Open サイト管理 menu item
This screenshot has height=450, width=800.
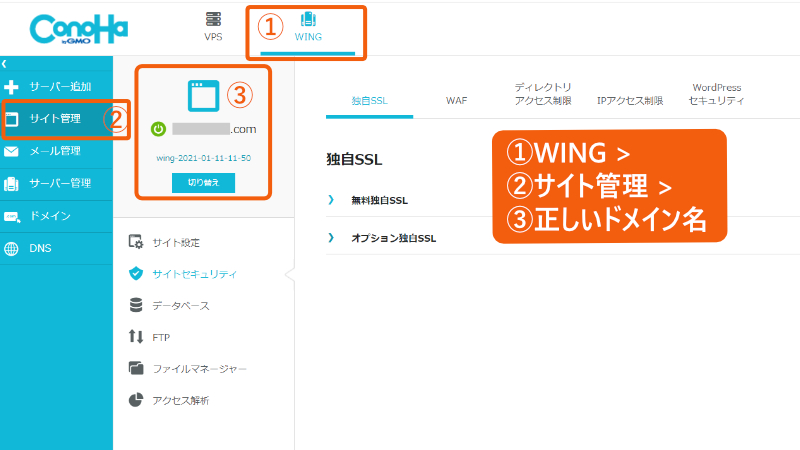[56, 119]
